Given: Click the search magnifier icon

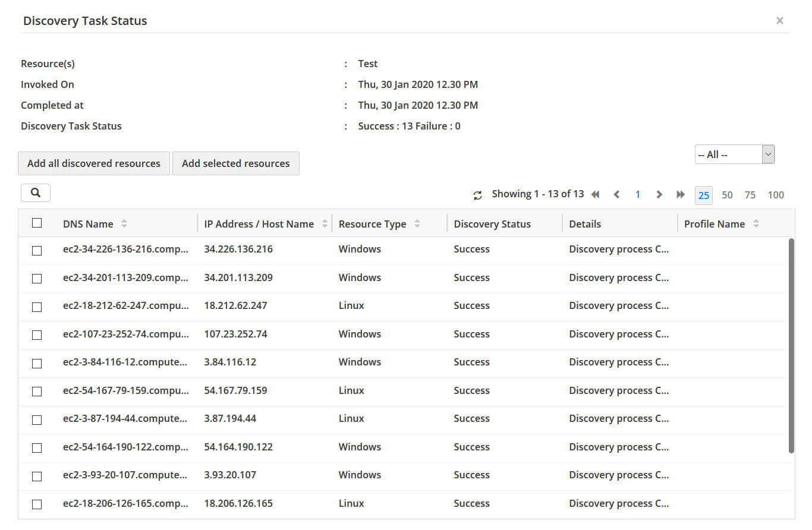Looking at the screenshot, I should pyautogui.click(x=35, y=193).
